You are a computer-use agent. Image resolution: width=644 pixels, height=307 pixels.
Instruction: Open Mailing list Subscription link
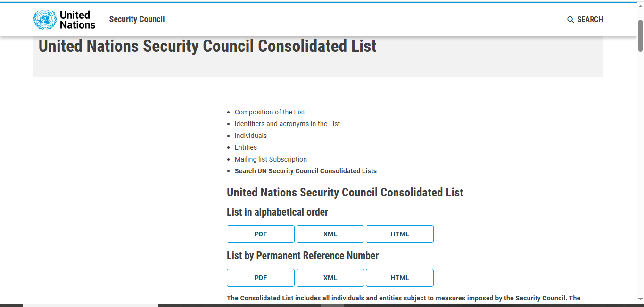click(271, 159)
